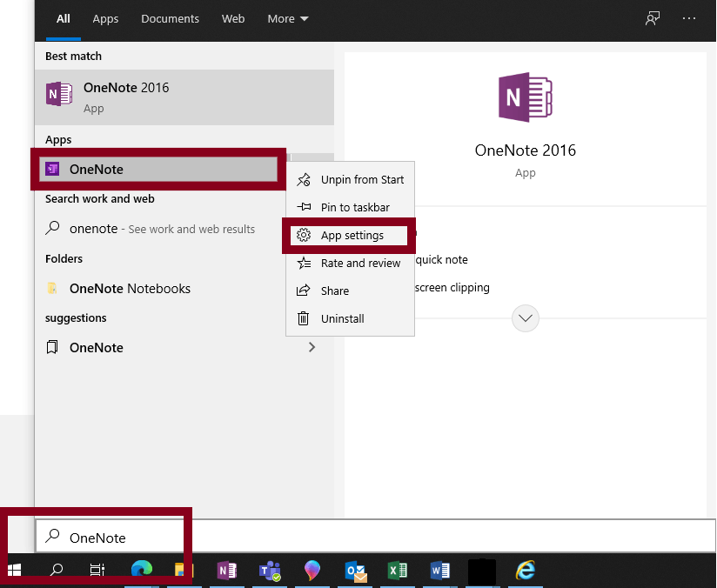717x588 pixels.
Task: Click the OneNote 2016 title in preview pane
Action: coord(525,150)
